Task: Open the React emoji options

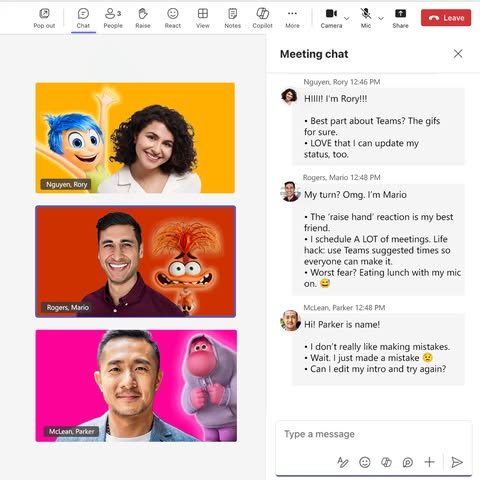Action: coord(173,18)
